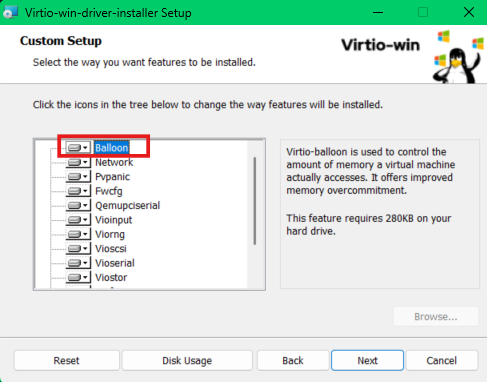Close the Virtio-win setup window
This screenshot has width=487, height=382.
tap(469, 13)
